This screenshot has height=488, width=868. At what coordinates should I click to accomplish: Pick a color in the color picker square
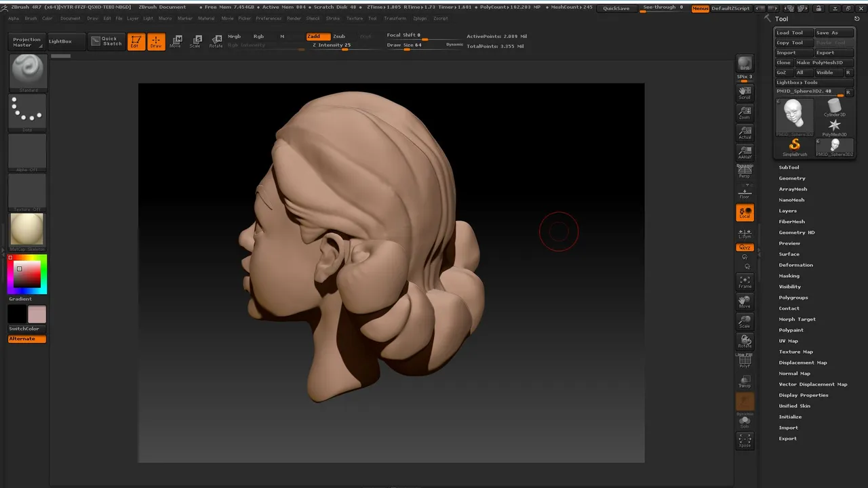click(28, 274)
